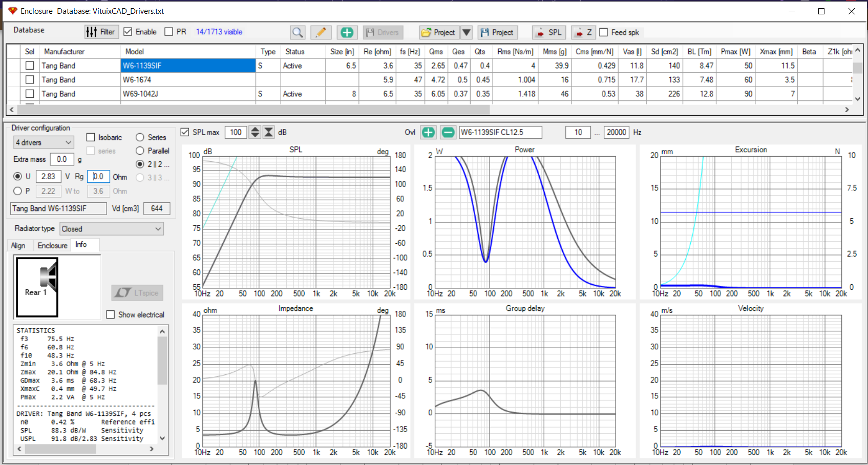Image resolution: width=868 pixels, height=465 pixels.
Task: Select the Series radio button
Action: (140, 137)
